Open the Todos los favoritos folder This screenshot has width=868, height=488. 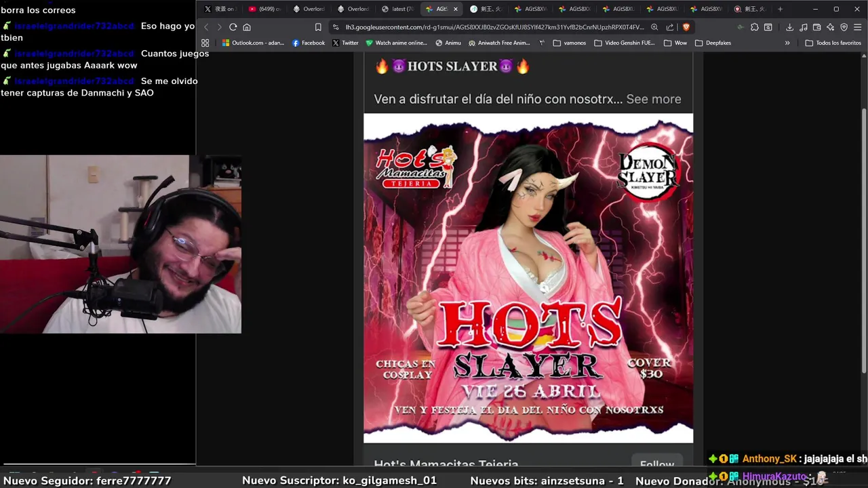click(x=833, y=43)
